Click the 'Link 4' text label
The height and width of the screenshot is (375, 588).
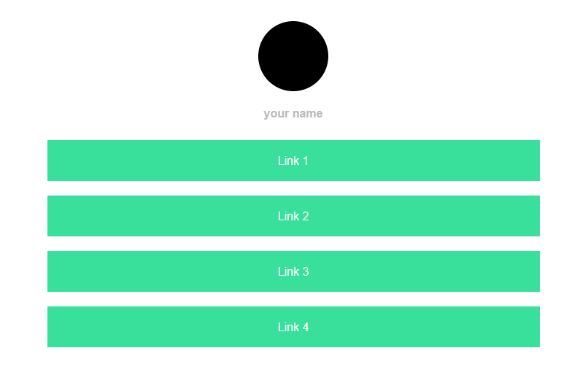tap(293, 328)
